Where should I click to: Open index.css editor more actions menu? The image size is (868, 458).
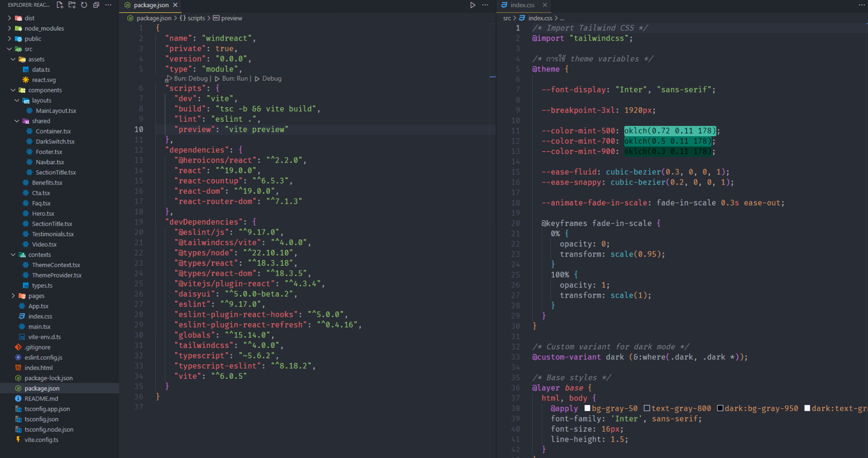point(862,5)
